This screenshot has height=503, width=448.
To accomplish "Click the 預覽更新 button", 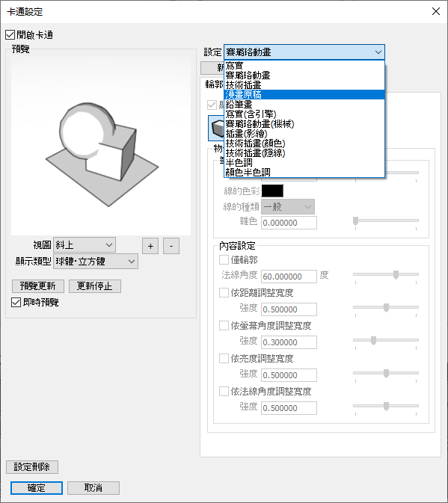I will click(38, 286).
